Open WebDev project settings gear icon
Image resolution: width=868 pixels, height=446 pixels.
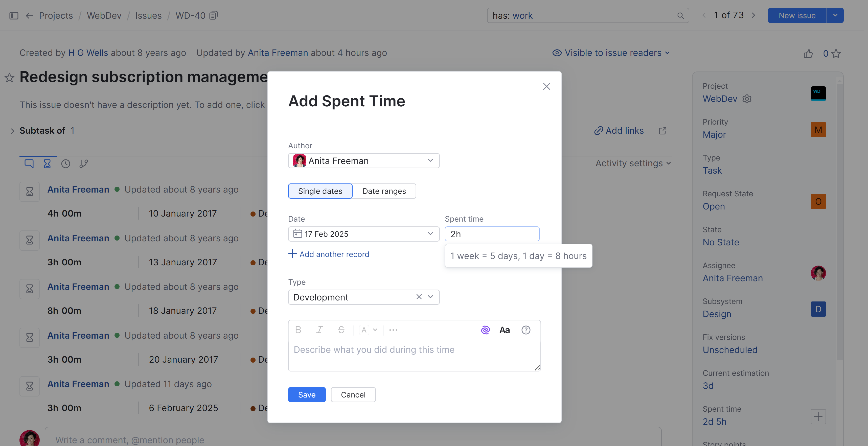(x=747, y=98)
